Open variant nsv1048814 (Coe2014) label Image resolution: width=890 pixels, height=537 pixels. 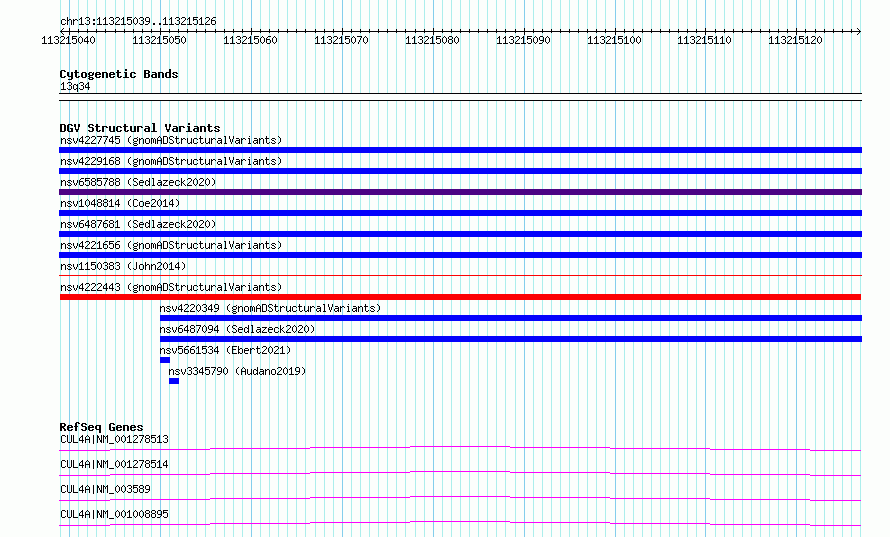click(x=120, y=203)
